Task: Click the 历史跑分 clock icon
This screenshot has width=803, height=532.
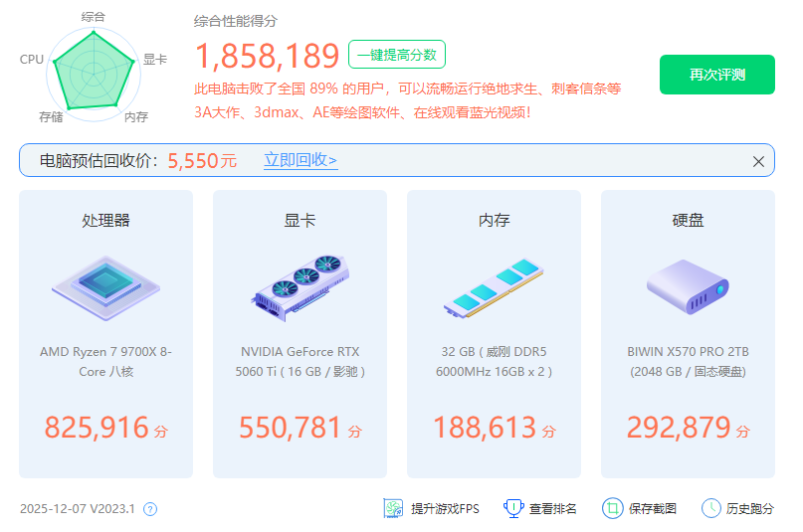Action: 710,508
